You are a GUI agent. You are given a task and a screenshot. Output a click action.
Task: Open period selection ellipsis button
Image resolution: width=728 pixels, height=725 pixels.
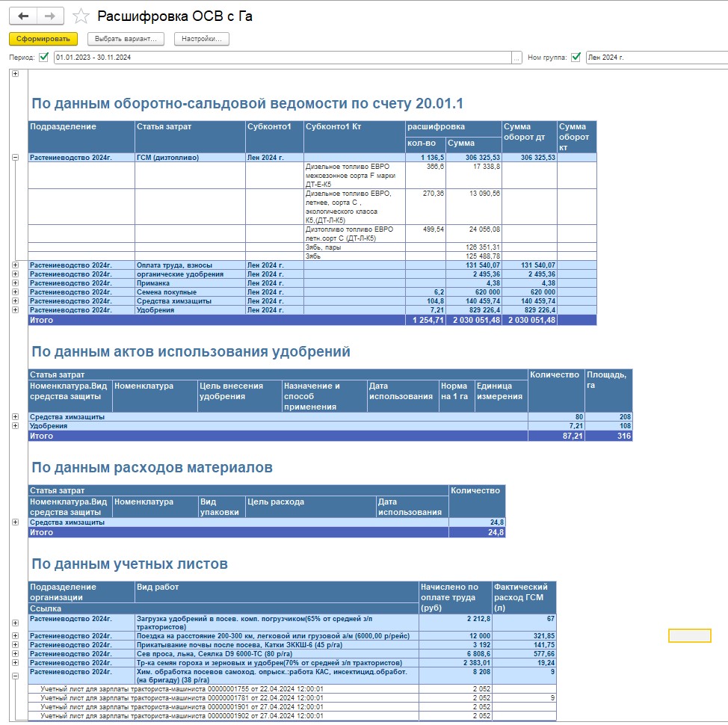click(x=516, y=58)
